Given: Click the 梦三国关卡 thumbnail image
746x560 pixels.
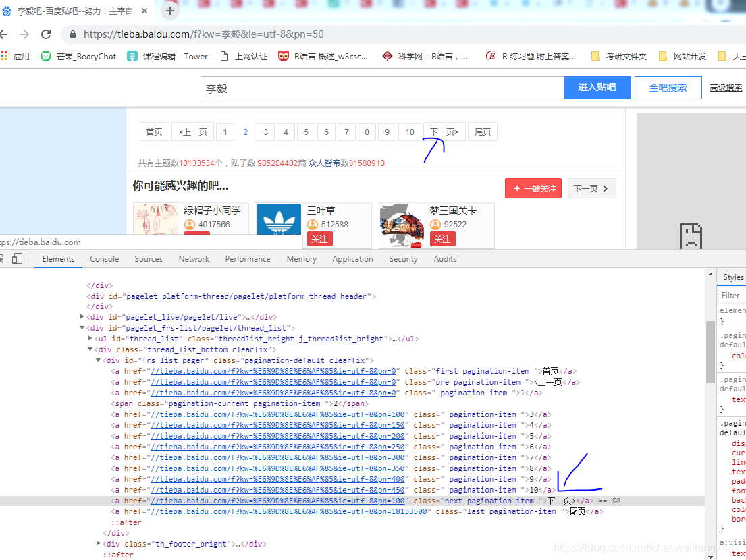Looking at the screenshot, I should [402, 226].
